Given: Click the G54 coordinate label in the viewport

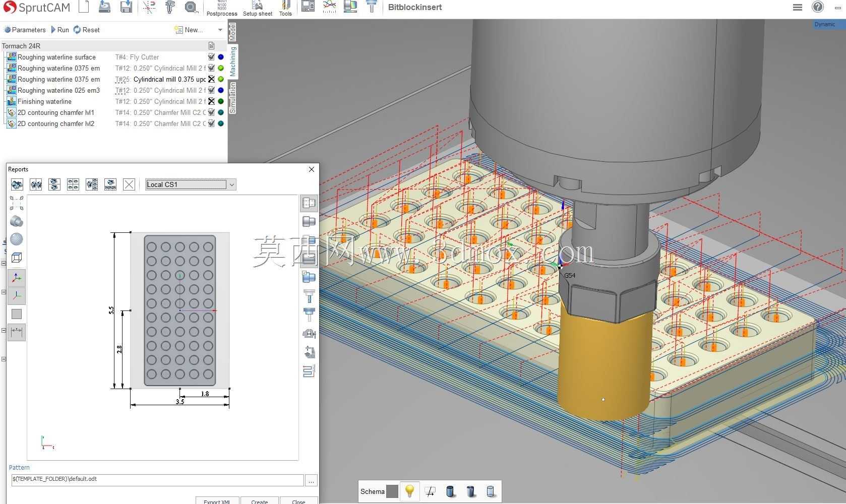Looking at the screenshot, I should (x=570, y=276).
